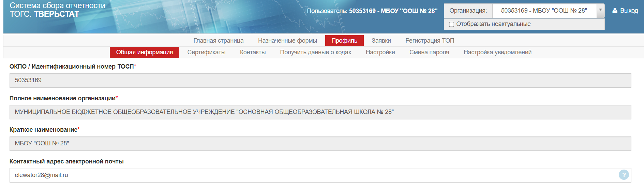Click the help question mark icon

click(624, 175)
